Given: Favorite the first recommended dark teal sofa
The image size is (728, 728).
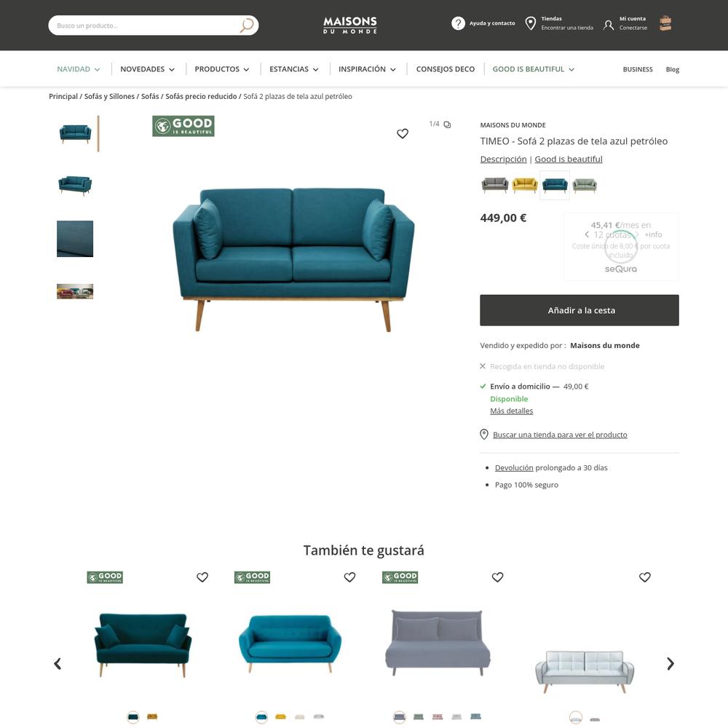Looking at the screenshot, I should coord(202,577).
